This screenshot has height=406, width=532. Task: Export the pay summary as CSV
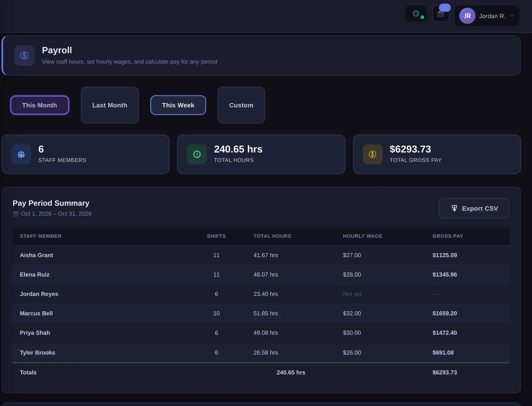tap(474, 209)
